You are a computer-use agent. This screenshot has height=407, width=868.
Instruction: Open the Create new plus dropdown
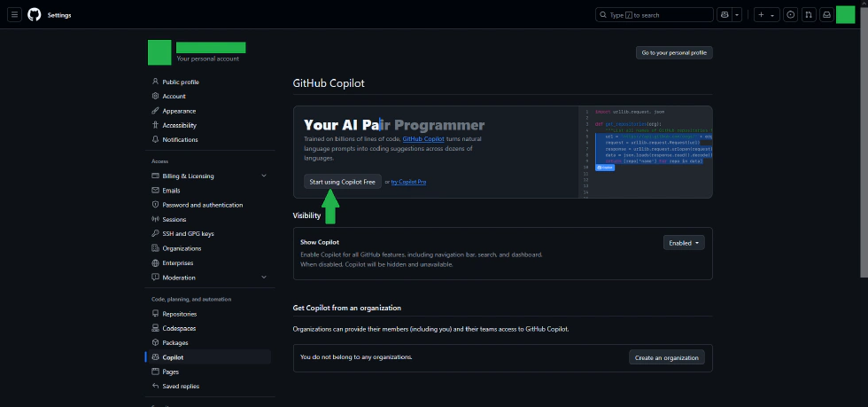(x=765, y=15)
